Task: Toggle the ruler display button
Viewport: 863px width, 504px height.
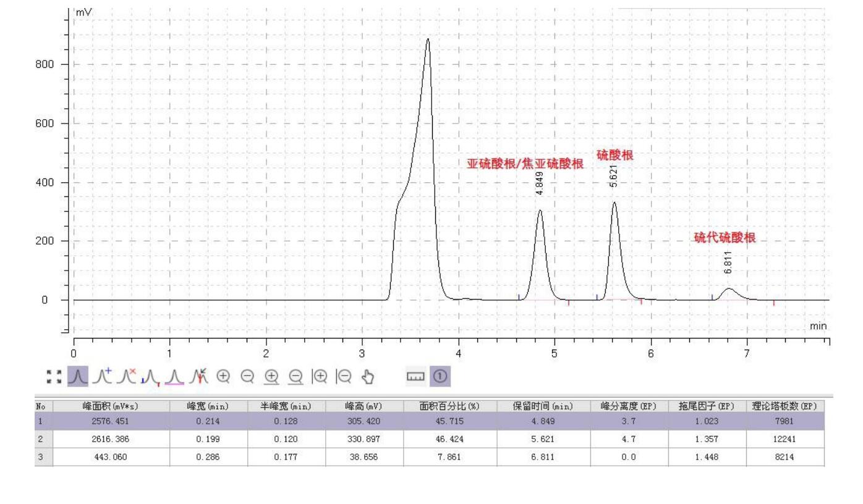Action: [415, 375]
